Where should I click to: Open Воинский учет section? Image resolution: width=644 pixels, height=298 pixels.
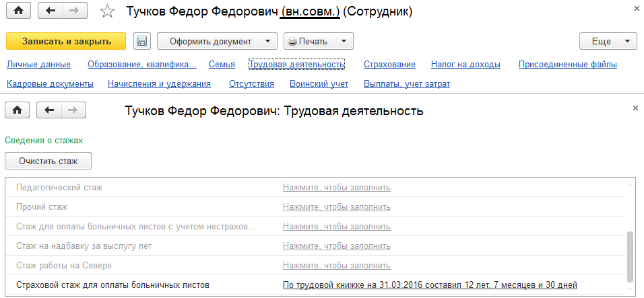pos(319,84)
